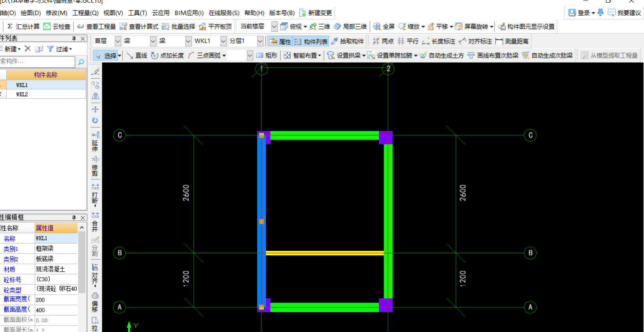The image size is (644, 332).
Task: Expand the 屏幕旋转 dropdown
Action: tap(491, 27)
